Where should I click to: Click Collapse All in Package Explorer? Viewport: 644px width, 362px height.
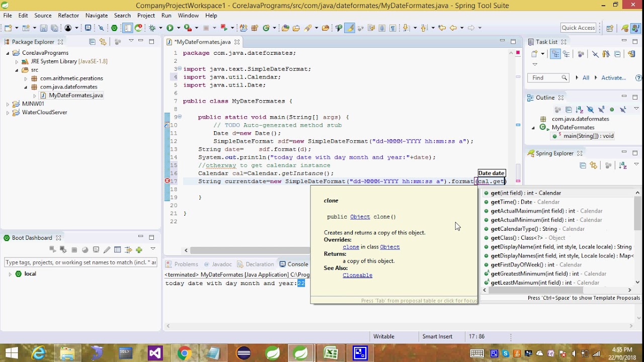point(92,42)
